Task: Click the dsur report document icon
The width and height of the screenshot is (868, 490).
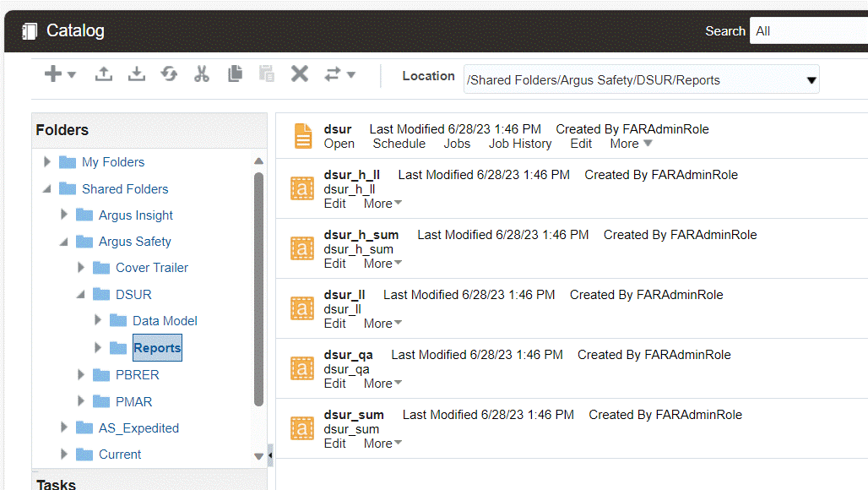Action: click(303, 136)
